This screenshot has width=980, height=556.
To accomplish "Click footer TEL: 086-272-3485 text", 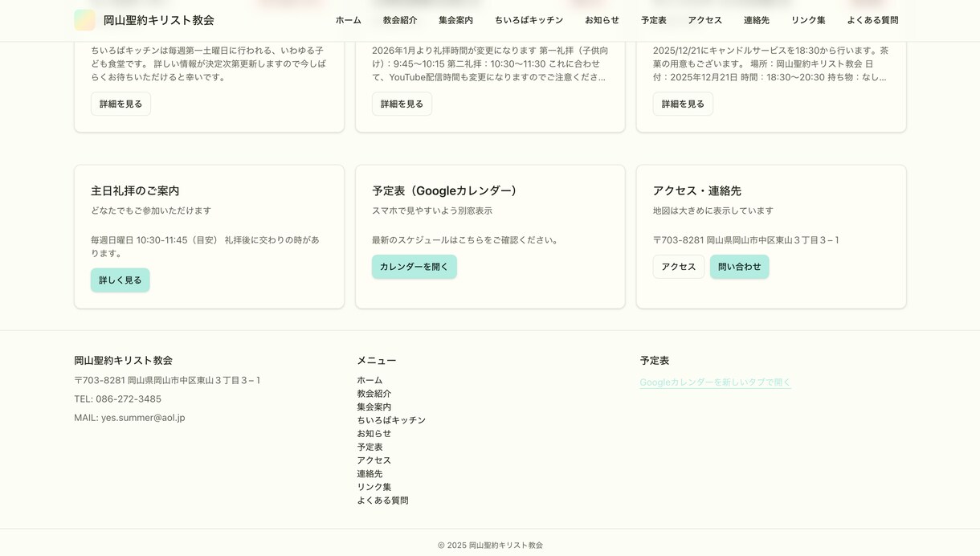I will click(118, 399).
